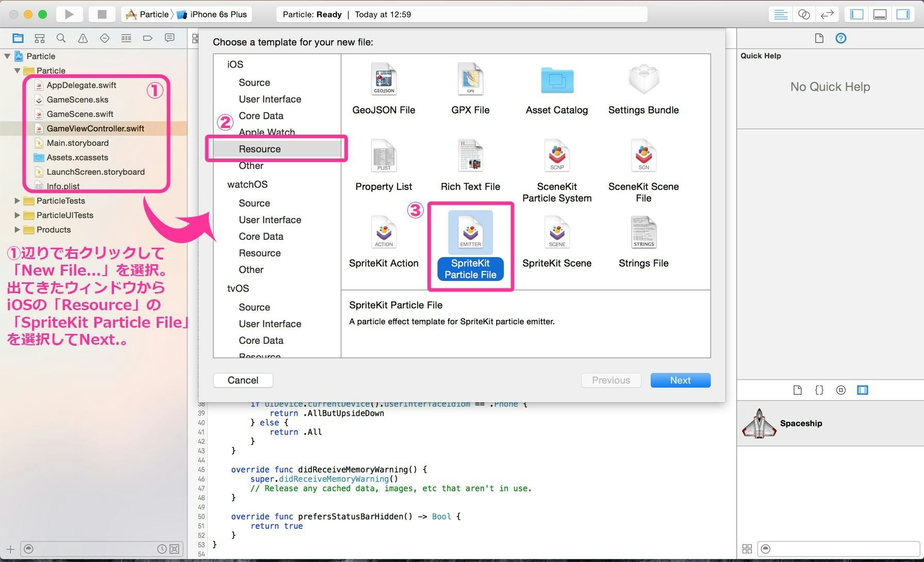Collapse the Particle group folder
Image resolution: width=924 pixels, height=562 pixels.
[18, 71]
